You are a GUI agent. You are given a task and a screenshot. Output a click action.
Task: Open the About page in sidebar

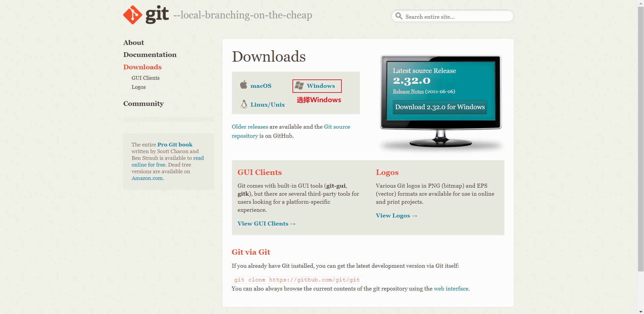pyautogui.click(x=133, y=43)
